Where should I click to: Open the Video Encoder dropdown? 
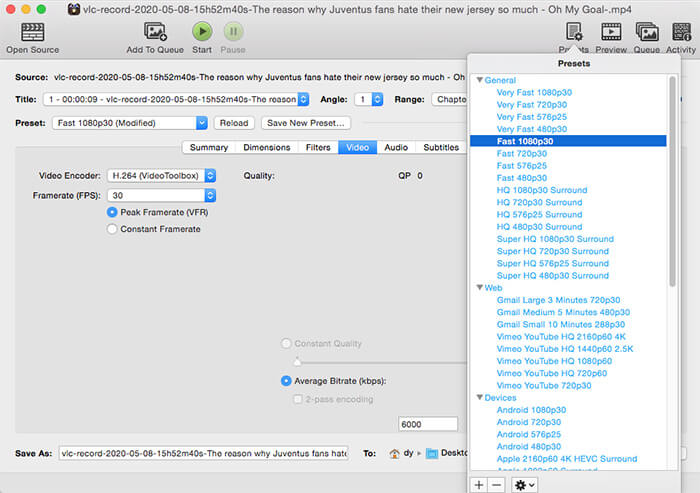coord(162,175)
